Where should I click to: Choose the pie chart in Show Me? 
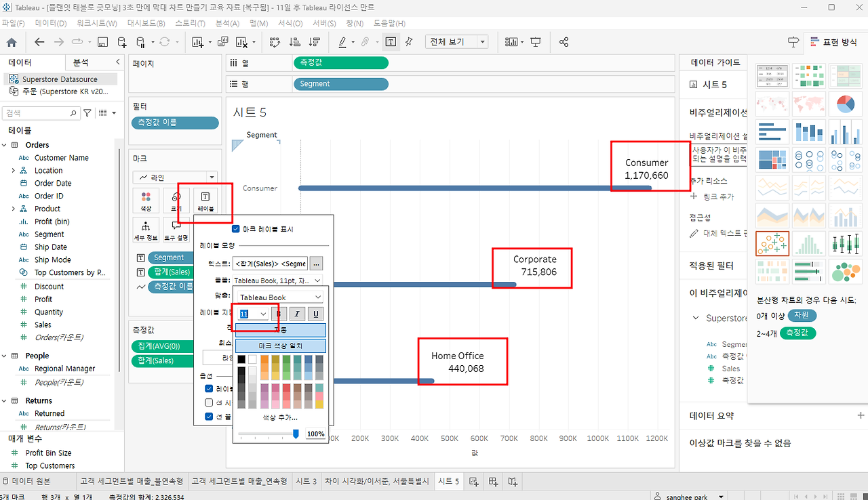pyautogui.click(x=845, y=105)
